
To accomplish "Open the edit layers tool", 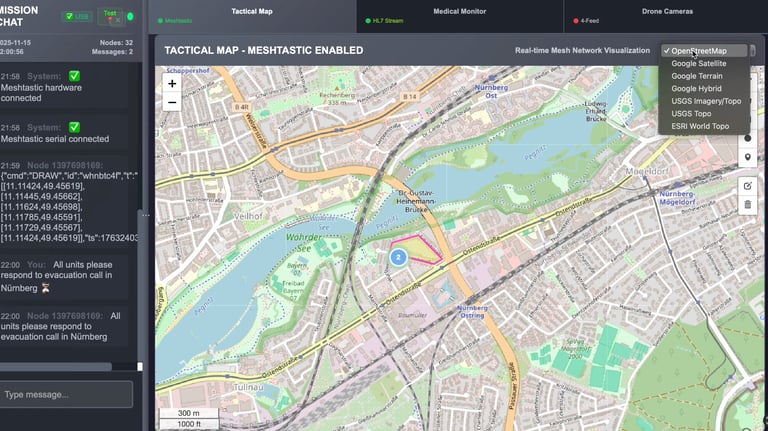I will (x=747, y=186).
